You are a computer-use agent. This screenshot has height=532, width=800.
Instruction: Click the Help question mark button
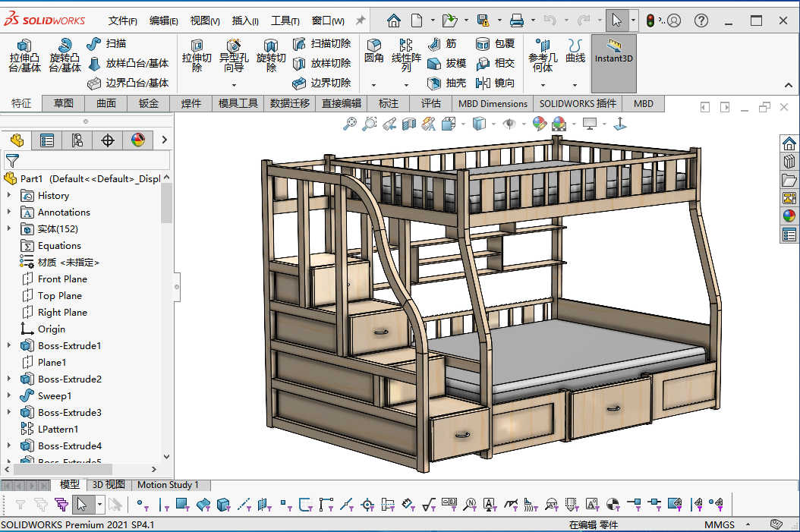[x=701, y=20]
